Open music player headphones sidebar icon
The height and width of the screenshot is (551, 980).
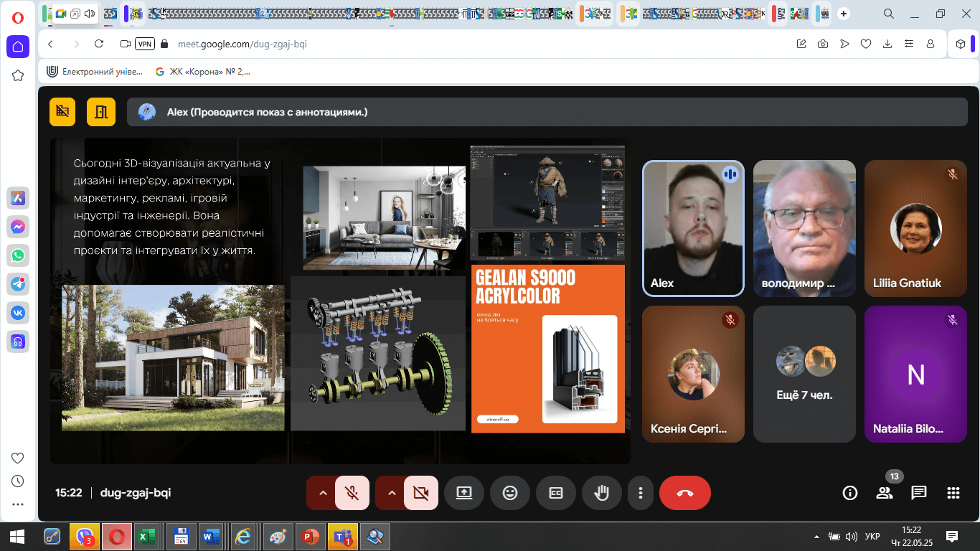(18, 342)
